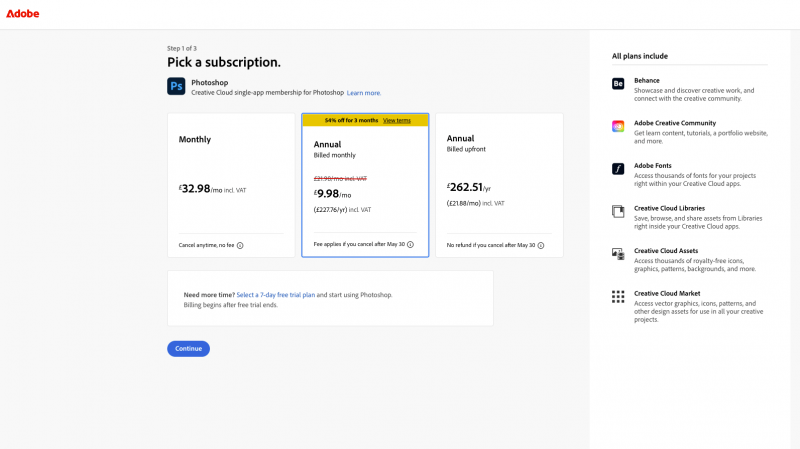
Task: Click the Creative Cloud Market title text
Action: (667, 293)
